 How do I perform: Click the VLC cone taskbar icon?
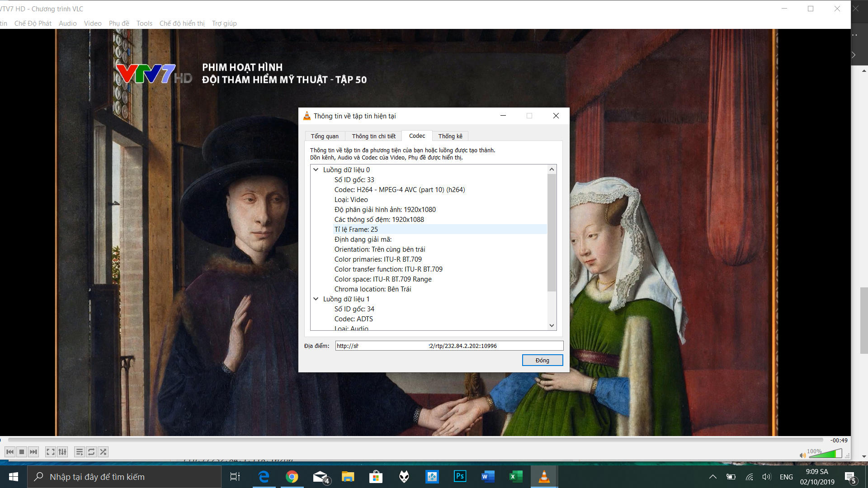[x=544, y=477]
